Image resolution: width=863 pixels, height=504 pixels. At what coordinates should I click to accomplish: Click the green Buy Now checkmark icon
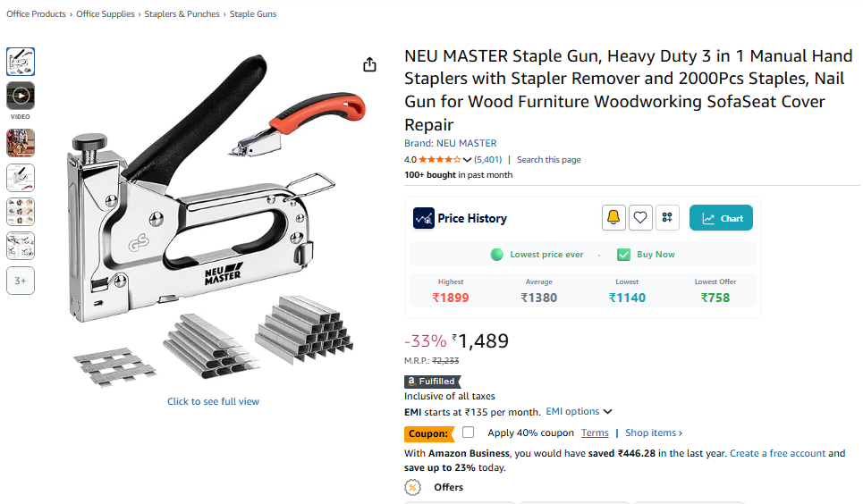(623, 255)
